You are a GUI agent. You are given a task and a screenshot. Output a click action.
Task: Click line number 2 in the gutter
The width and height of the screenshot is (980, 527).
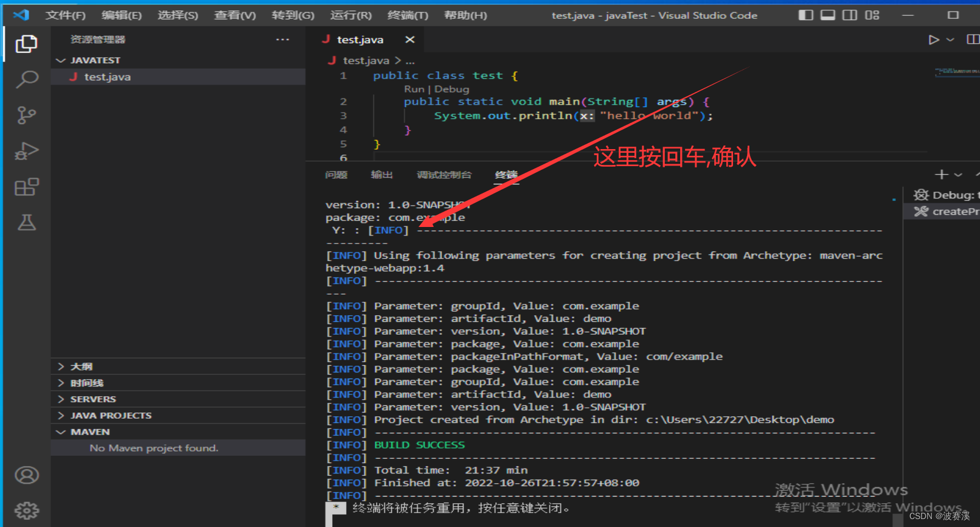click(x=343, y=102)
